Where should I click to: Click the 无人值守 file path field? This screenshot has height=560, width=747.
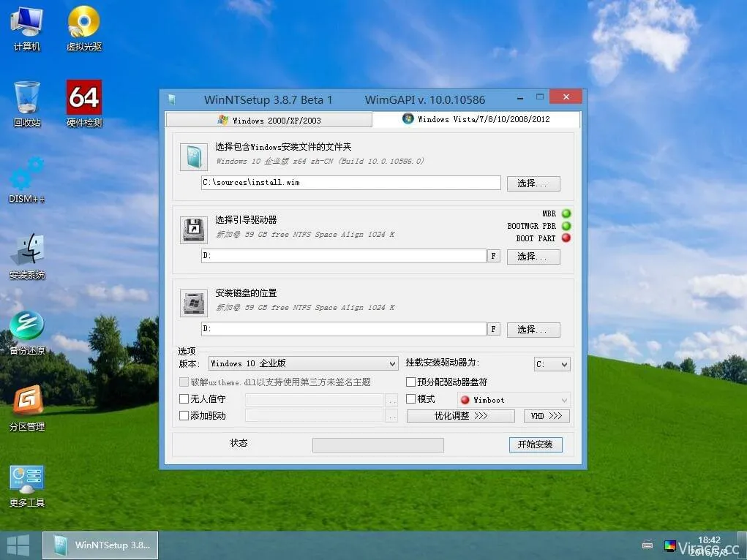315,400
